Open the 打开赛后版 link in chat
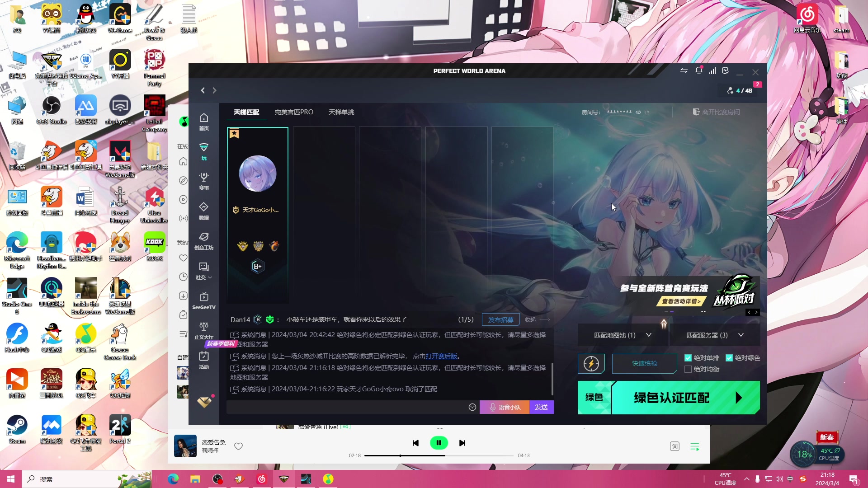 coord(441,356)
